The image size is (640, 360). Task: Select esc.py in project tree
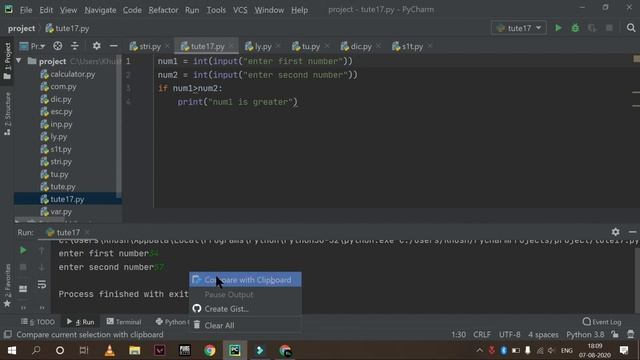click(x=56, y=111)
